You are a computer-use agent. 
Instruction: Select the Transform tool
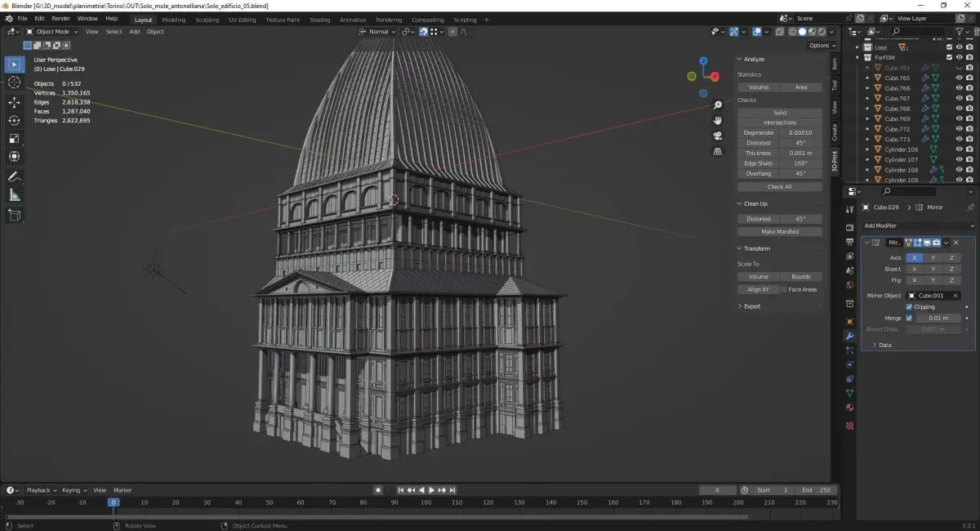click(14, 156)
